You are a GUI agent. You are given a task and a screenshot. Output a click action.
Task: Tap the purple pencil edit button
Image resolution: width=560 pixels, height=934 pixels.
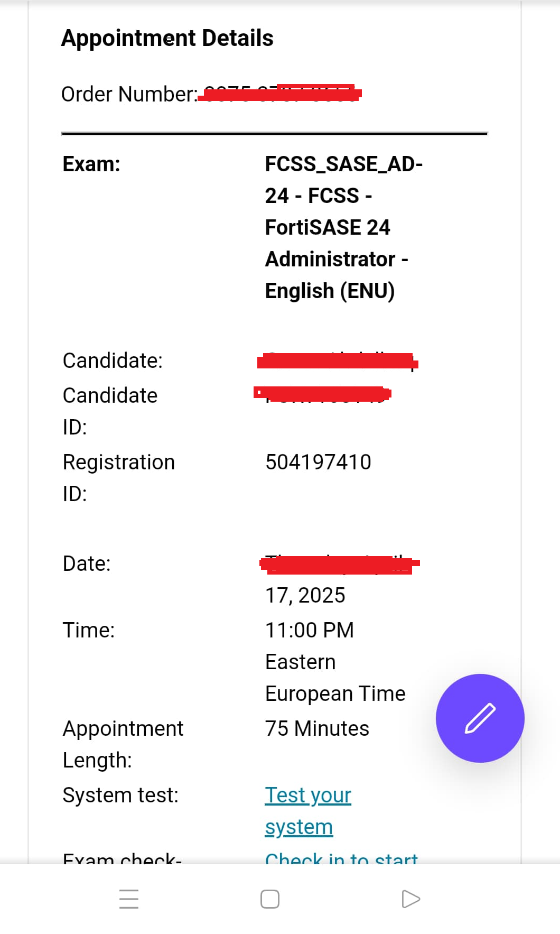(480, 718)
